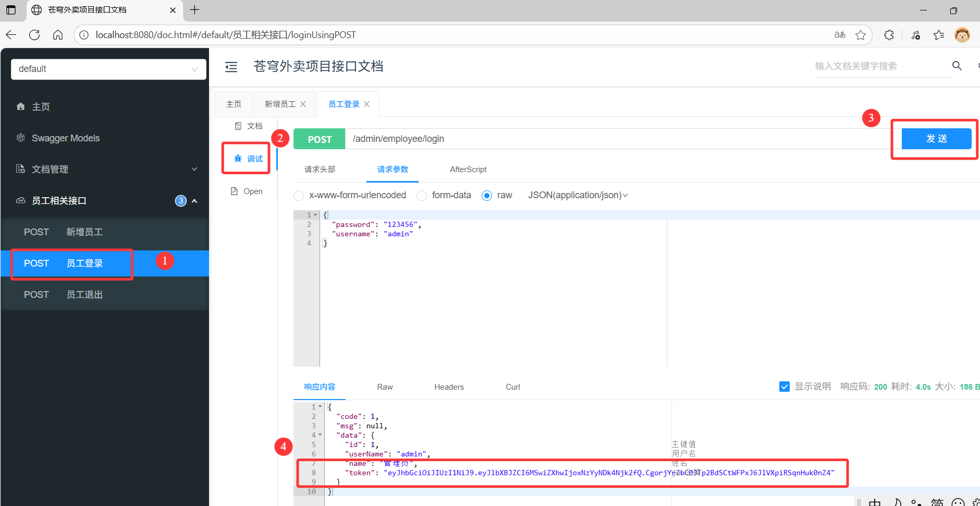Click the 员工相关接口 count badge 3

181,201
